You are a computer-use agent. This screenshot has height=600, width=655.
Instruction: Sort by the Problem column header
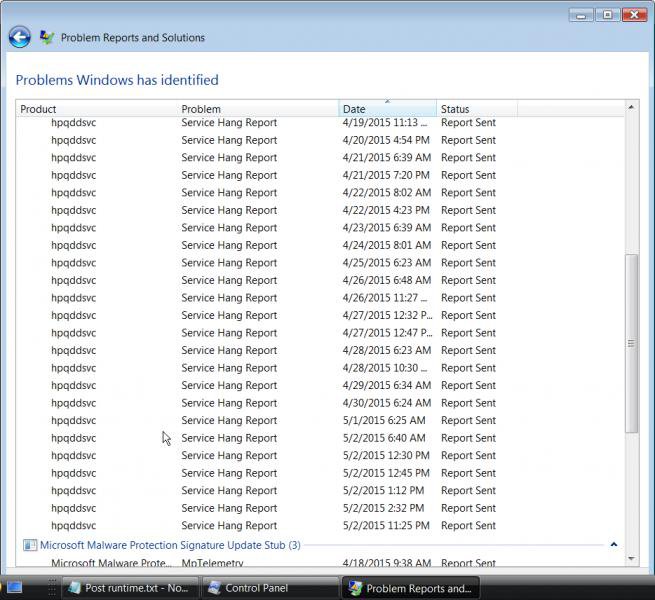258,109
